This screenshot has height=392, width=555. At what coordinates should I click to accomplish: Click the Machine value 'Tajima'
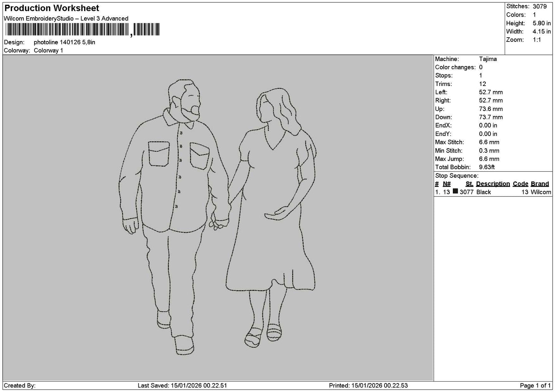pos(488,59)
